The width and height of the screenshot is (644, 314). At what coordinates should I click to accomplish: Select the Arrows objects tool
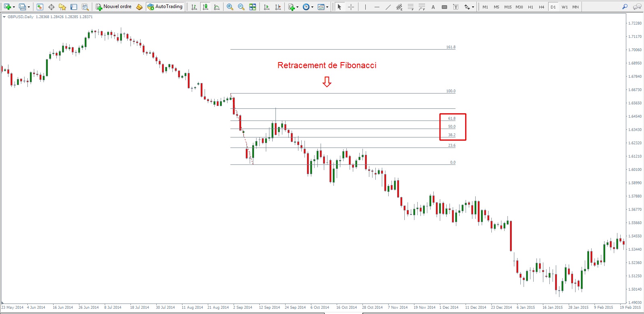click(467, 7)
